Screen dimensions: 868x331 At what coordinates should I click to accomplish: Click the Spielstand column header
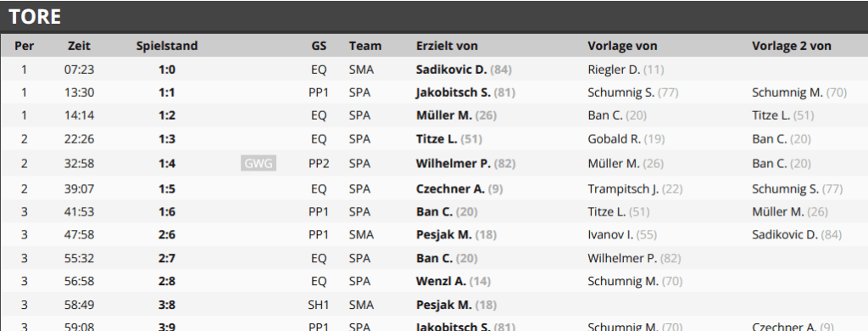[x=167, y=46]
